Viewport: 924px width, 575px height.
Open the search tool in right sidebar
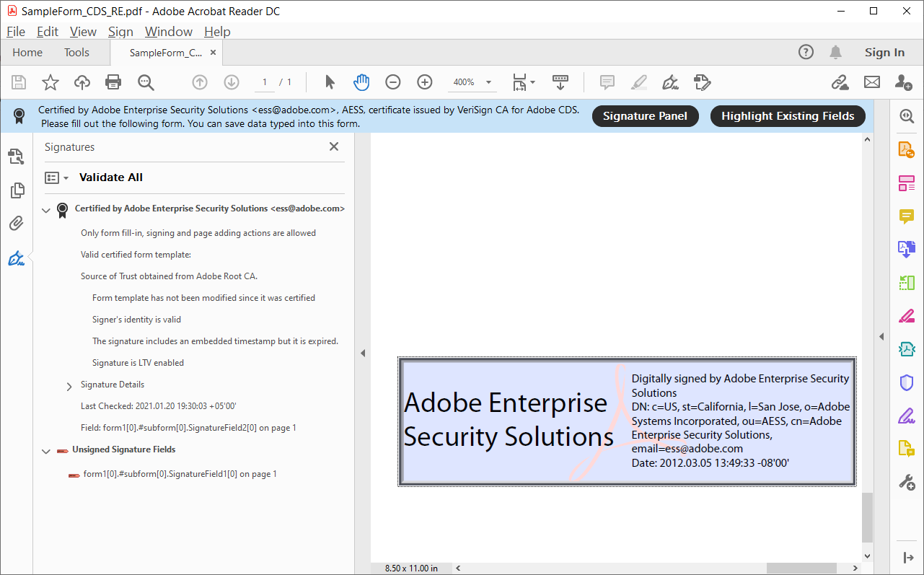[907, 115]
